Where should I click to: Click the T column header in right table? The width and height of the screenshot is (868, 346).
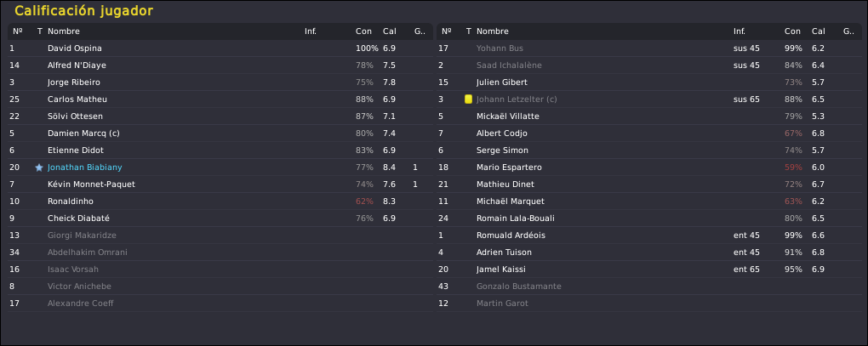click(x=468, y=31)
